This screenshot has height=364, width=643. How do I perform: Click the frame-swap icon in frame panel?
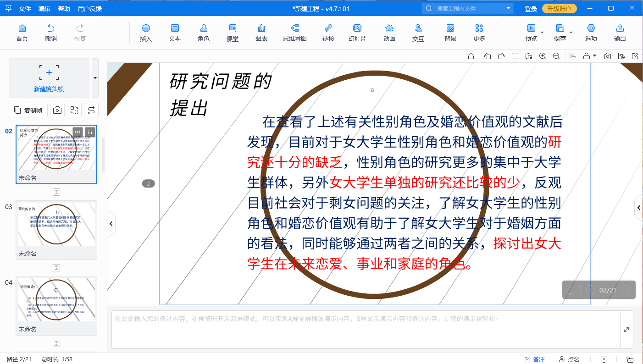(74, 110)
